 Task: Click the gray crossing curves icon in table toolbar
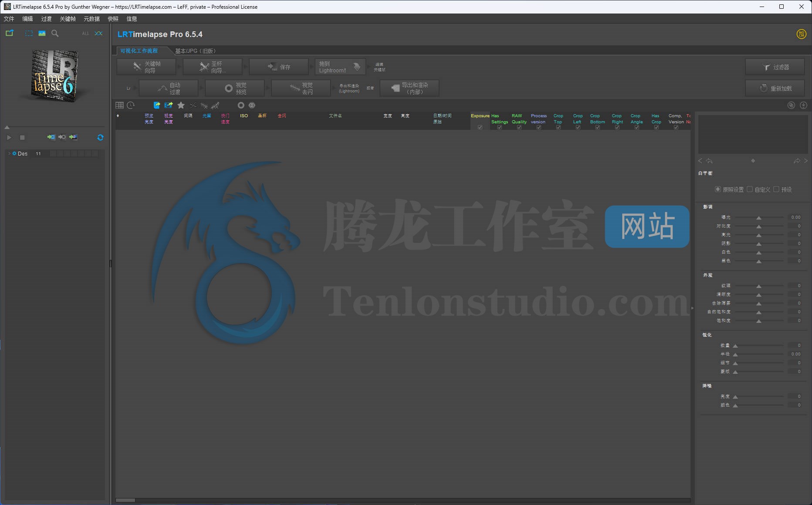[x=193, y=105]
